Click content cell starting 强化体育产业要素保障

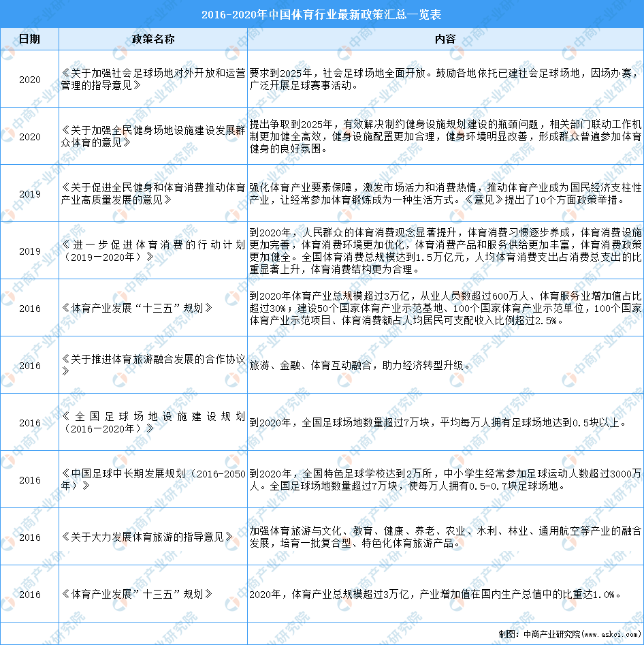tap(445, 193)
